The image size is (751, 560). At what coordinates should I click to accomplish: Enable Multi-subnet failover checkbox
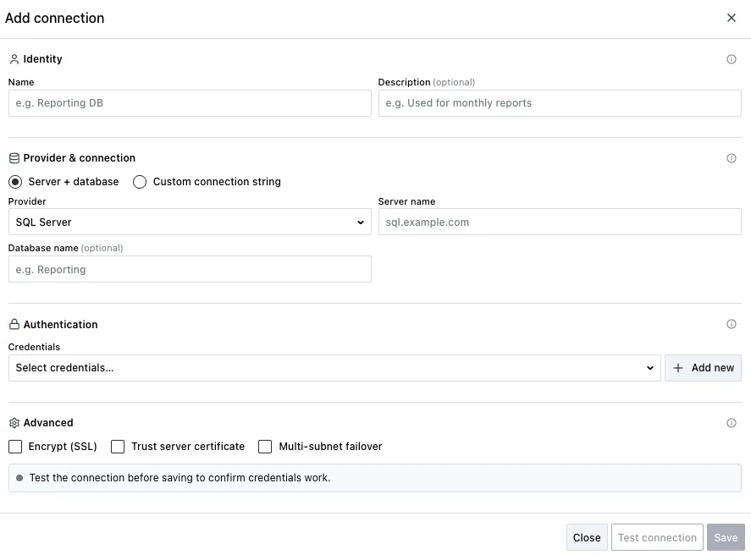tap(265, 447)
